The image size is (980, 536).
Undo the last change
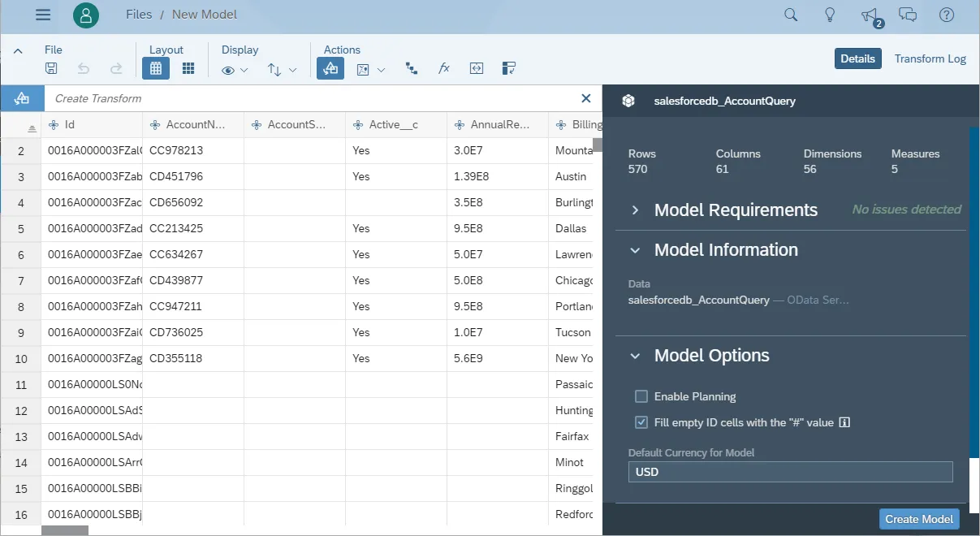click(x=82, y=68)
